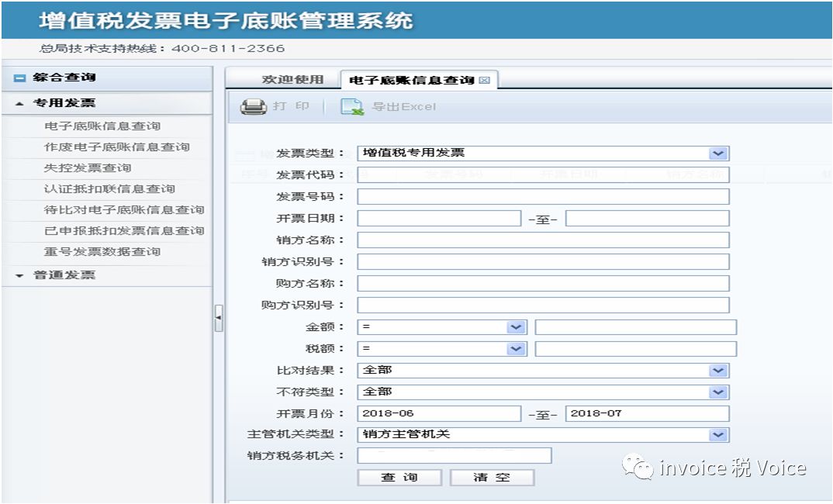
Task: Switch to the 欢迎使用 tab
Action: (292, 80)
